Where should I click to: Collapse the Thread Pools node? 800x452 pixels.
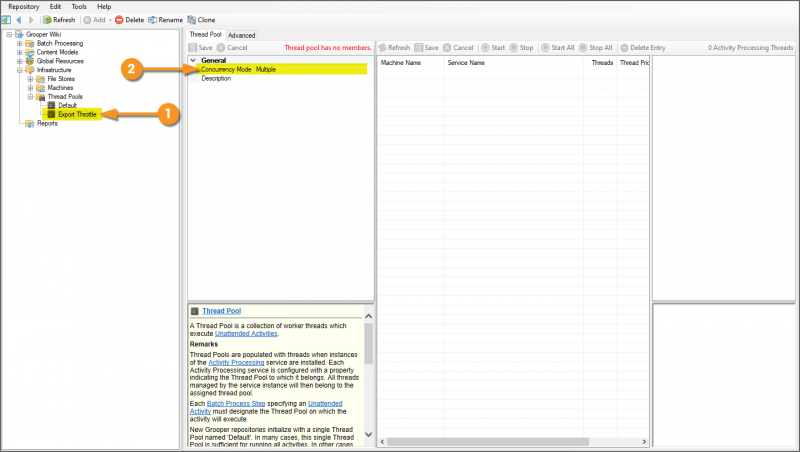click(x=31, y=96)
